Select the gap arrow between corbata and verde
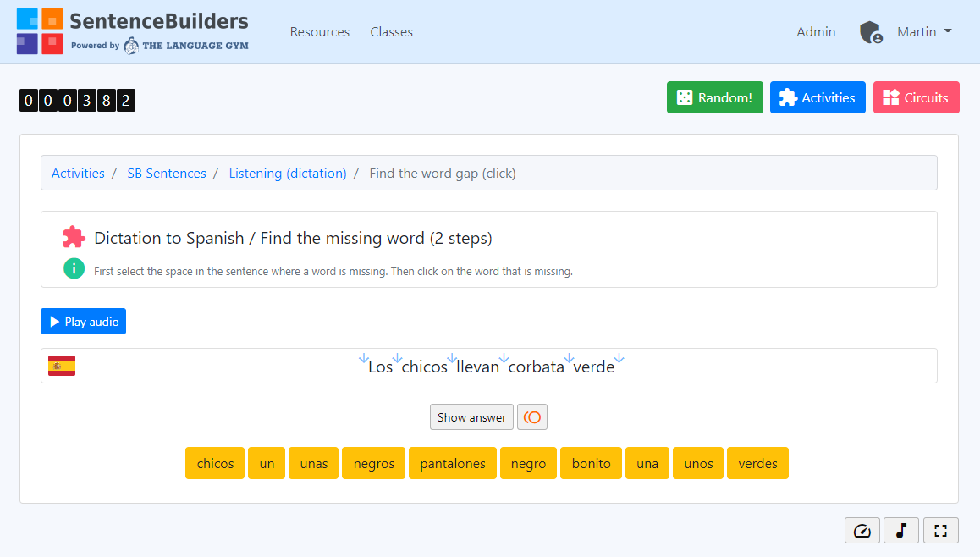The height and width of the screenshot is (557, 980). (569, 358)
